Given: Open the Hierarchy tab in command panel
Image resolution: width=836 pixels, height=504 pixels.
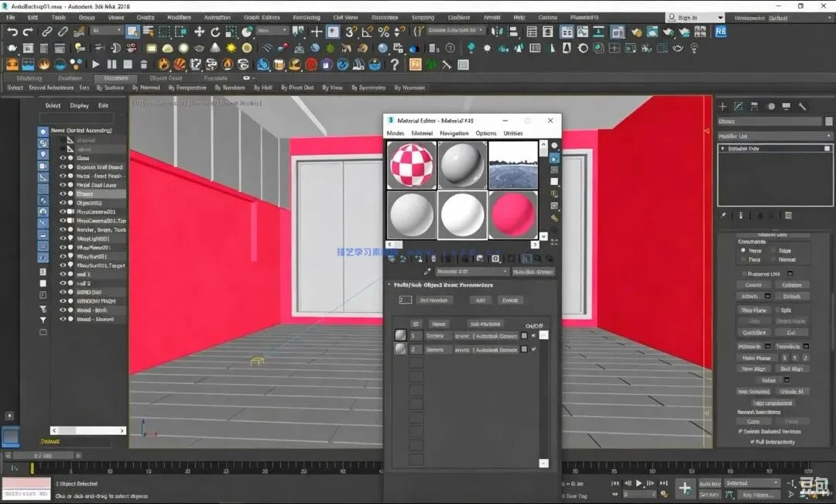Looking at the screenshot, I should (x=755, y=107).
